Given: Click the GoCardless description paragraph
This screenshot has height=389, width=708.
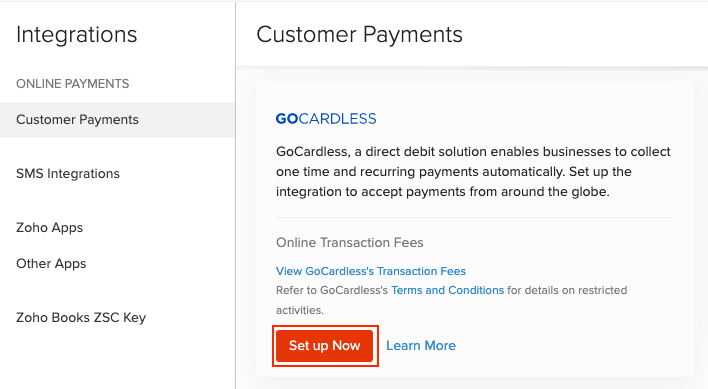Looking at the screenshot, I should [x=473, y=171].
